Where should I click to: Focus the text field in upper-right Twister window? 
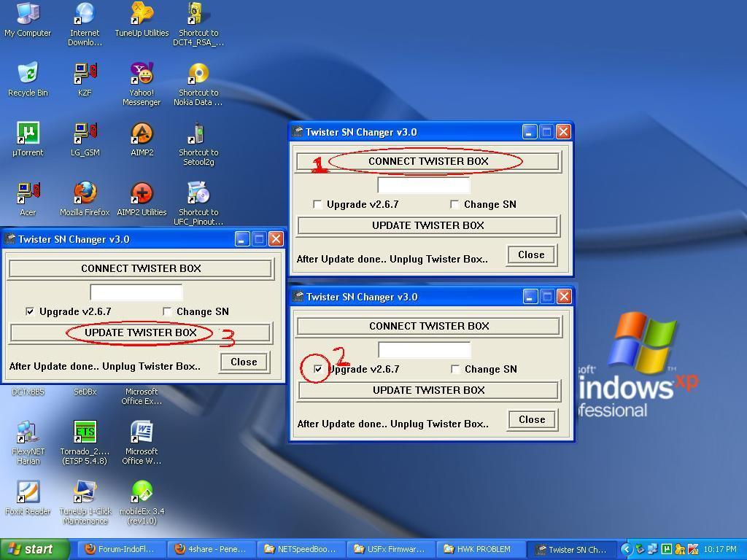click(424, 184)
